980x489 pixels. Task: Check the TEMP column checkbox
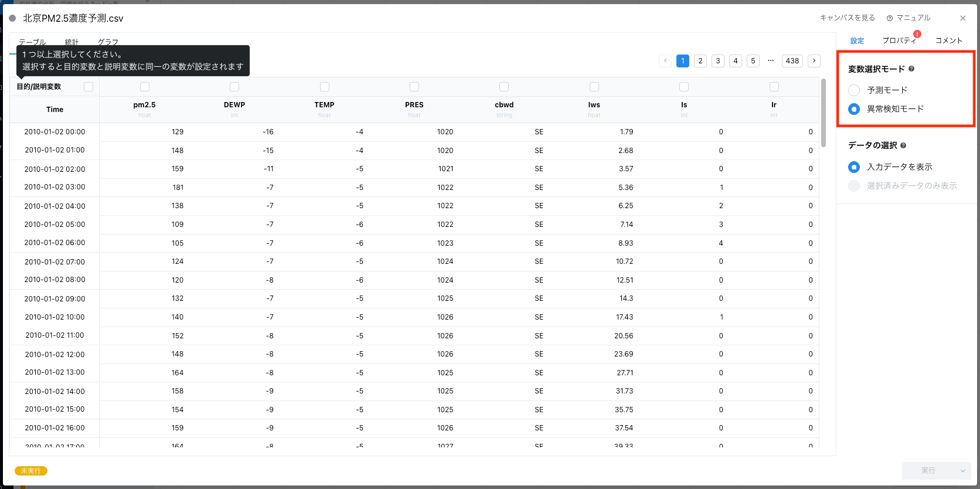click(x=325, y=87)
